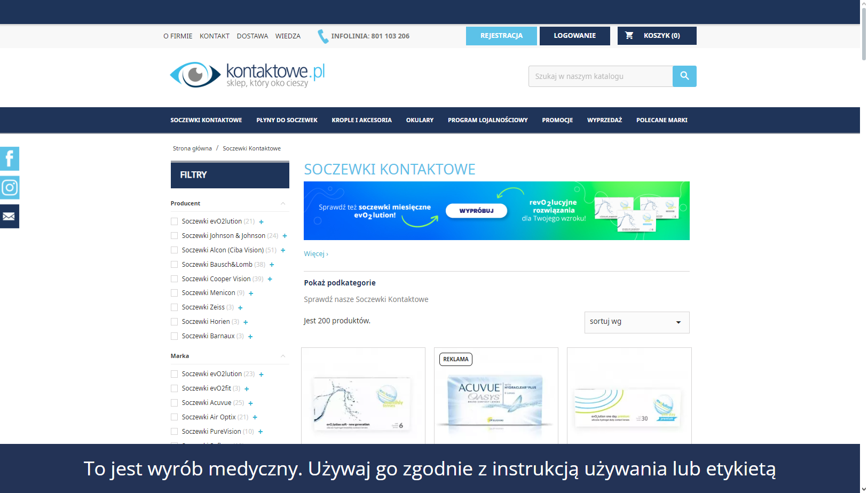Open Płyny do soczewek menu

[287, 120]
